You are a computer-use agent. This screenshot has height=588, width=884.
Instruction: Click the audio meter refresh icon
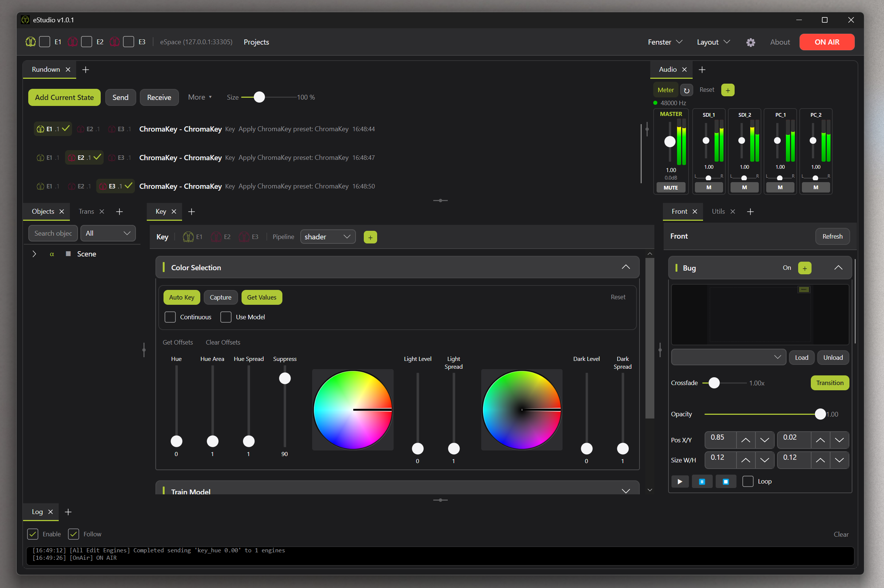click(686, 90)
